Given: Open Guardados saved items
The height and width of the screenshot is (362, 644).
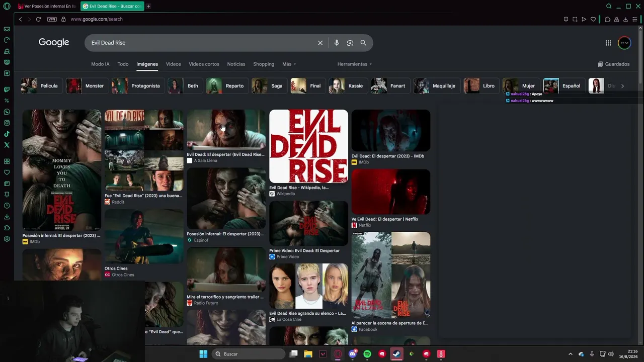Looking at the screenshot, I should (614, 64).
